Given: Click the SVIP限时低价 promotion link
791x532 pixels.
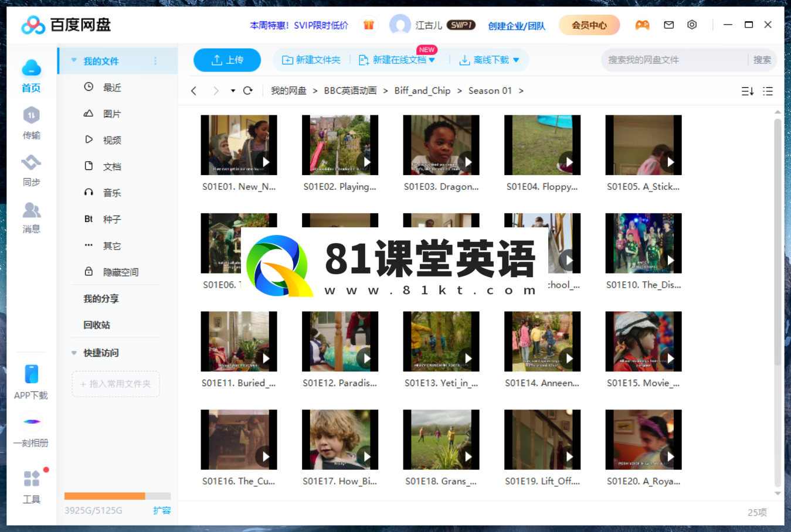Looking at the screenshot, I should point(299,25).
